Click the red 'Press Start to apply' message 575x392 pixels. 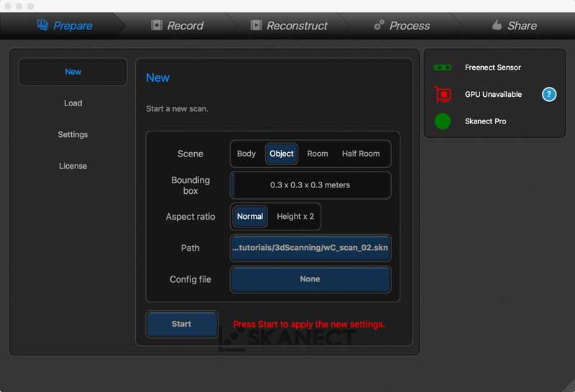click(309, 325)
